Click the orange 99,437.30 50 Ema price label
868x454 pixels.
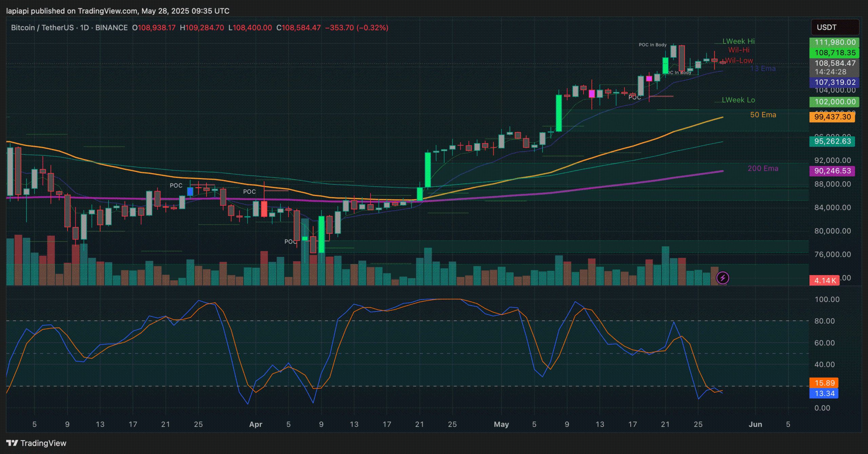pyautogui.click(x=832, y=117)
